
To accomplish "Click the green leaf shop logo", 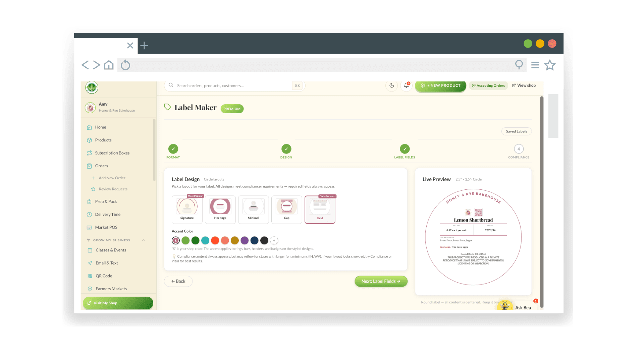I will [92, 87].
